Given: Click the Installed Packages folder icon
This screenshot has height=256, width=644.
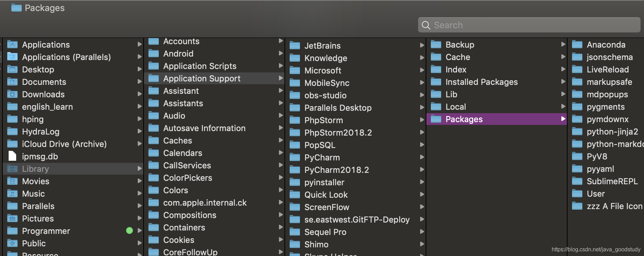Looking at the screenshot, I should point(436,82).
